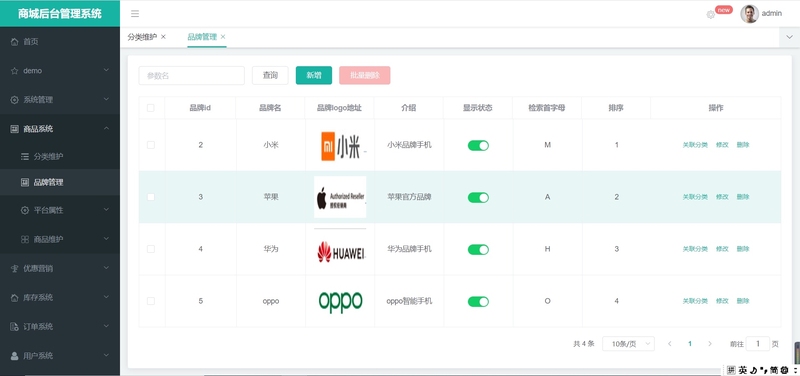Click the admin username in header
The height and width of the screenshot is (376, 800).
[771, 14]
